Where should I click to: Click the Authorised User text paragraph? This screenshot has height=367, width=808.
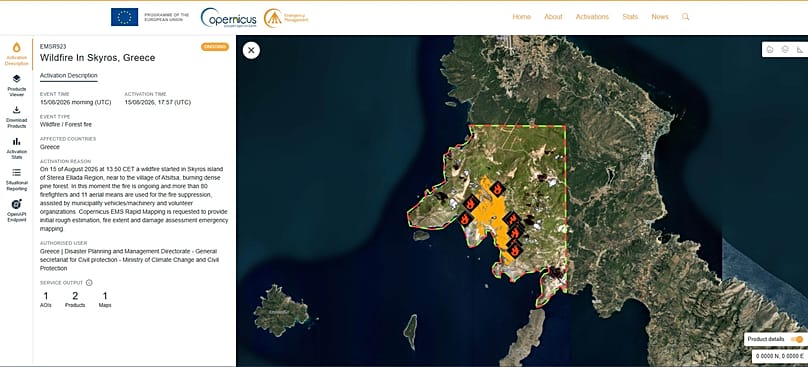131,260
